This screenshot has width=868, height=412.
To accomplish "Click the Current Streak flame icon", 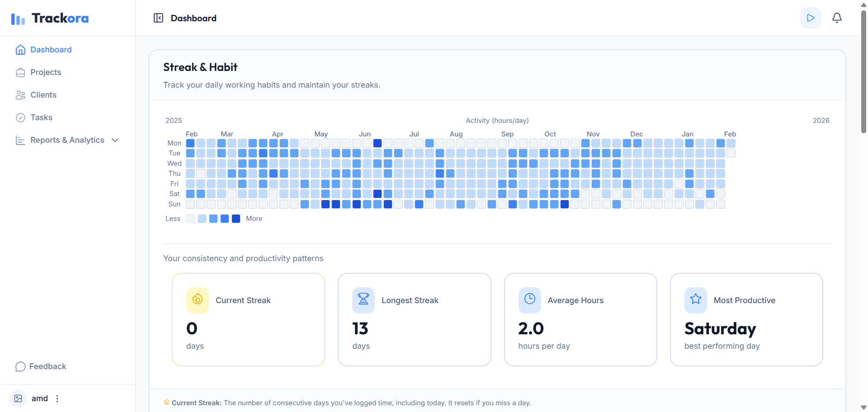I will point(197,300).
